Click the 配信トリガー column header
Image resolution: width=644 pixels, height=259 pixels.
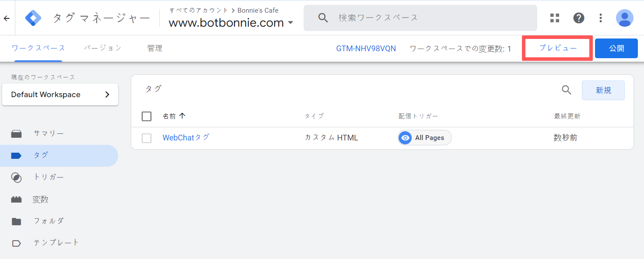tap(418, 116)
